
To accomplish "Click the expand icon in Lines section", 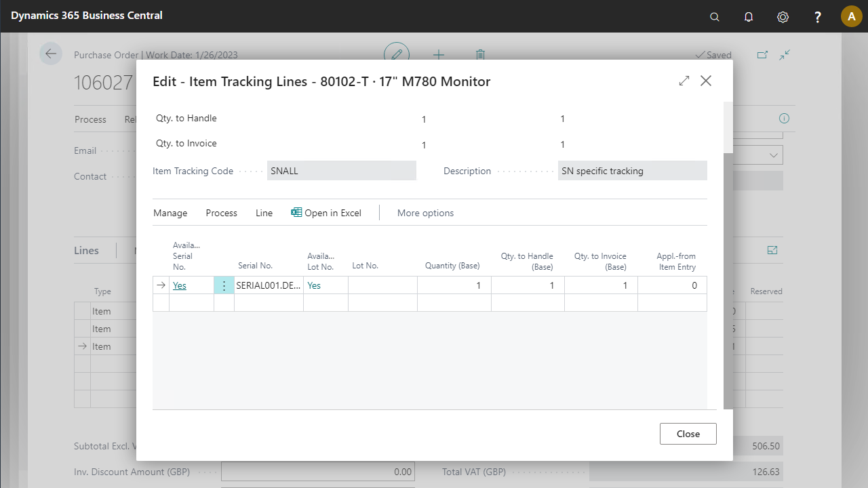I will [x=772, y=250].
